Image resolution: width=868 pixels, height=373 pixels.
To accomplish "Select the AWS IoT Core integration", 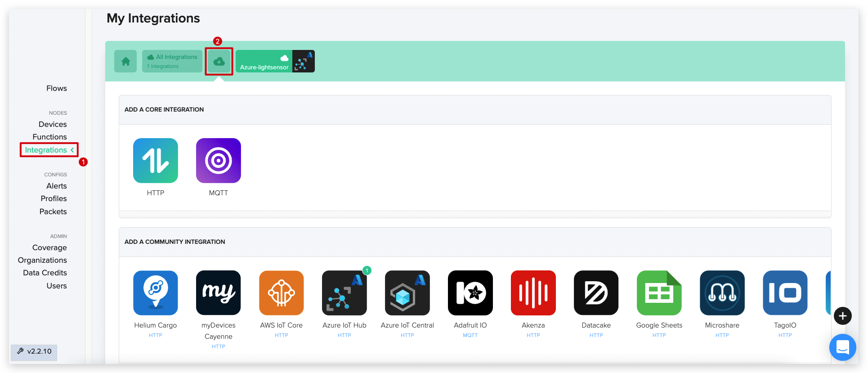I will 282,293.
